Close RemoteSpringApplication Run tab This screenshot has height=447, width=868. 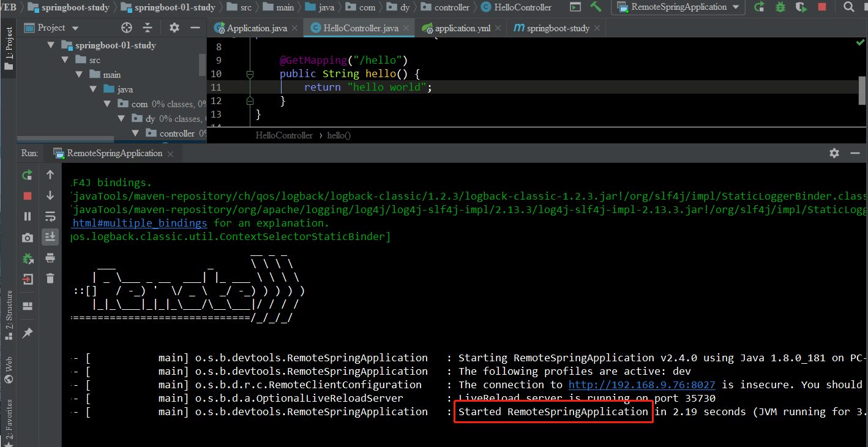coord(171,154)
